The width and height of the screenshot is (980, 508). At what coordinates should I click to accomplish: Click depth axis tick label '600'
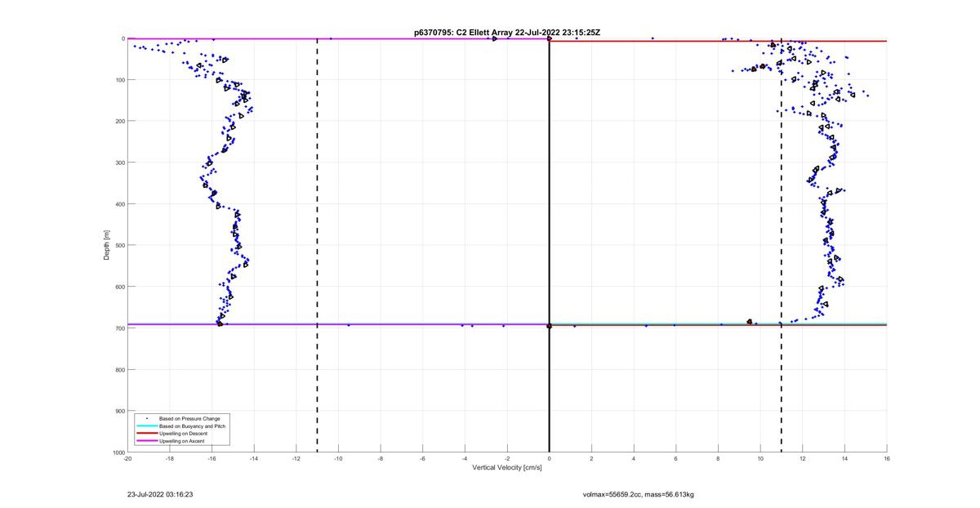coord(119,287)
